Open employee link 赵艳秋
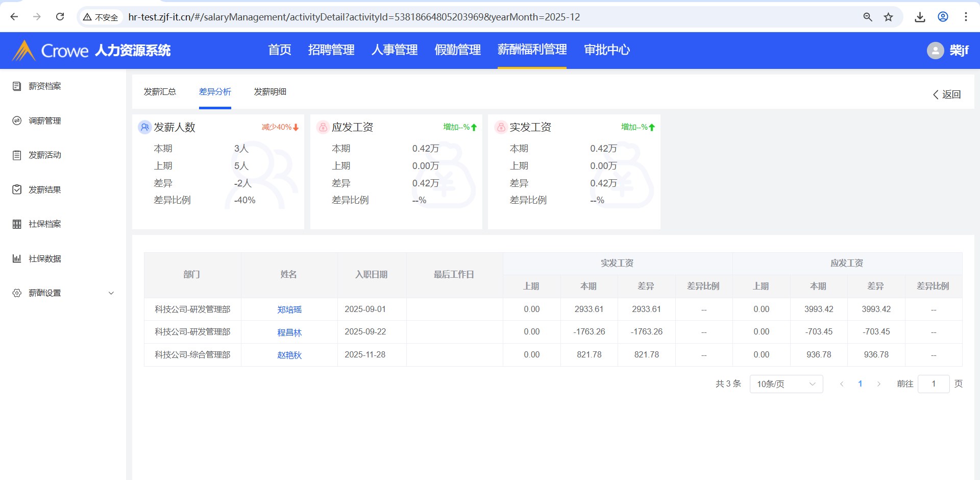980x480 pixels. (x=289, y=355)
